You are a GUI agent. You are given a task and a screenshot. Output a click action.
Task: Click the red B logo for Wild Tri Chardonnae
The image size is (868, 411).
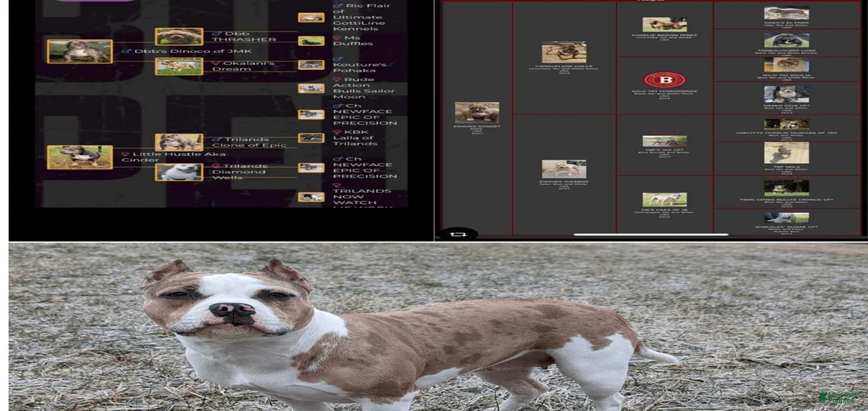[x=664, y=79]
